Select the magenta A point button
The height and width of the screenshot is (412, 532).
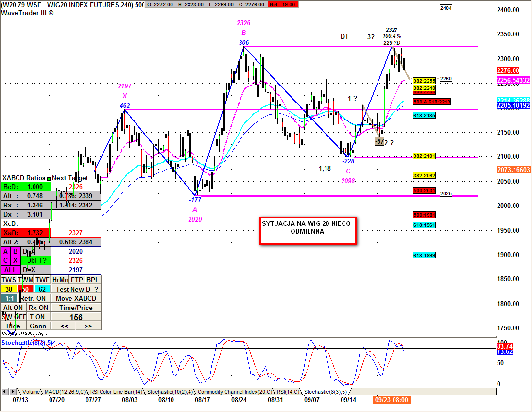coord(6,252)
